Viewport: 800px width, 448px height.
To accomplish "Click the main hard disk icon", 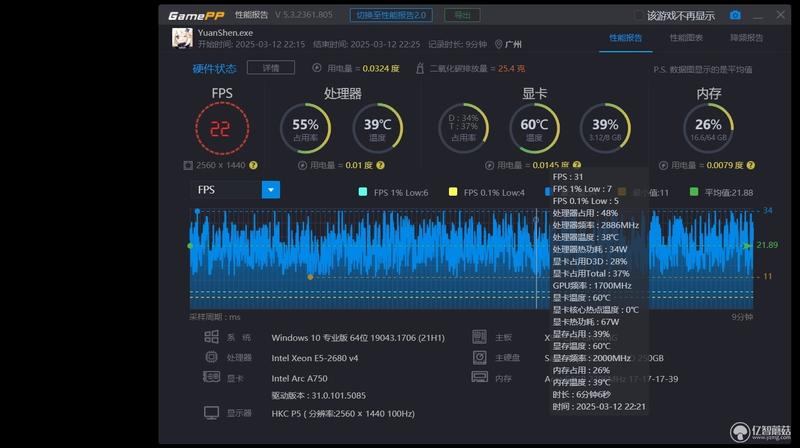I will coord(480,357).
